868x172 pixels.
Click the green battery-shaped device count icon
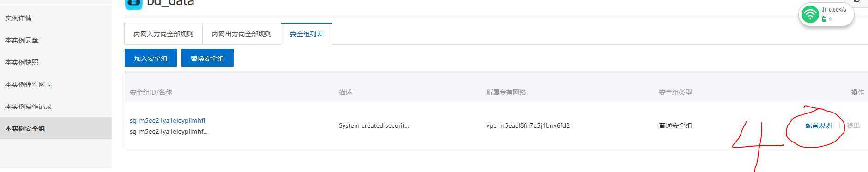[824, 19]
